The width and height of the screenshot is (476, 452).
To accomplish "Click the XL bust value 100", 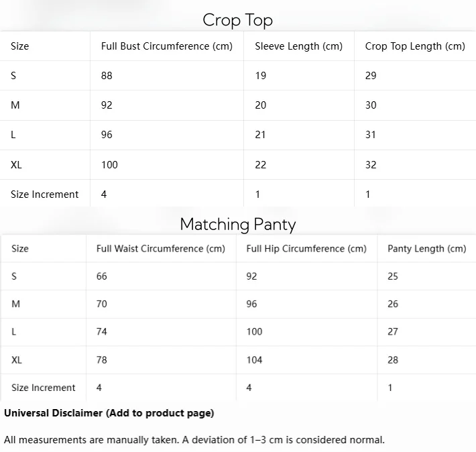I will 109,165.
